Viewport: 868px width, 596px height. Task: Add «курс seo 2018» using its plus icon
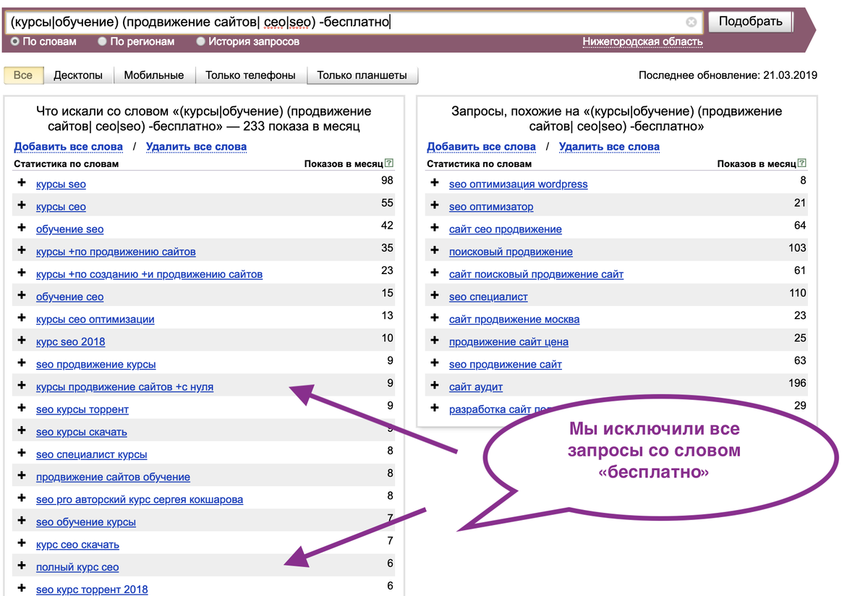(x=22, y=340)
